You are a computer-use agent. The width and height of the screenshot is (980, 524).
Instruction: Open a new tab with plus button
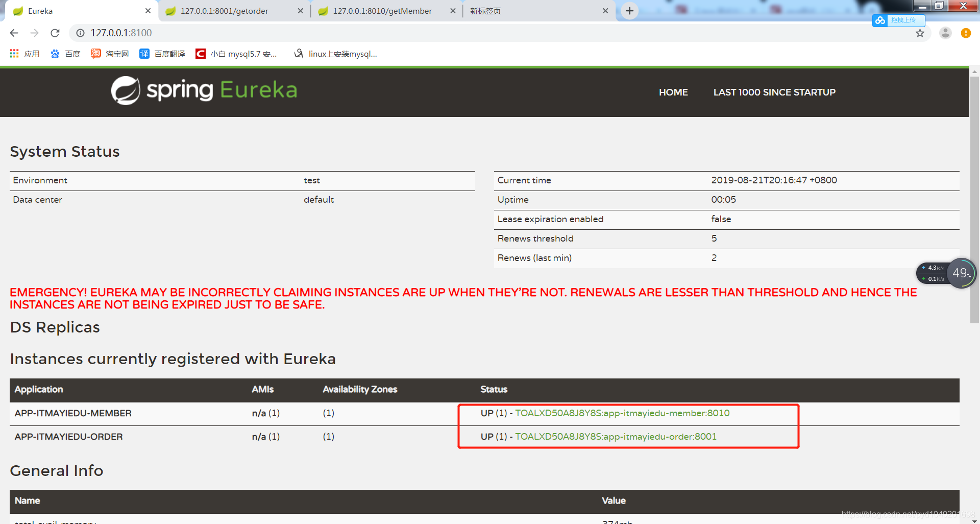pyautogui.click(x=630, y=11)
